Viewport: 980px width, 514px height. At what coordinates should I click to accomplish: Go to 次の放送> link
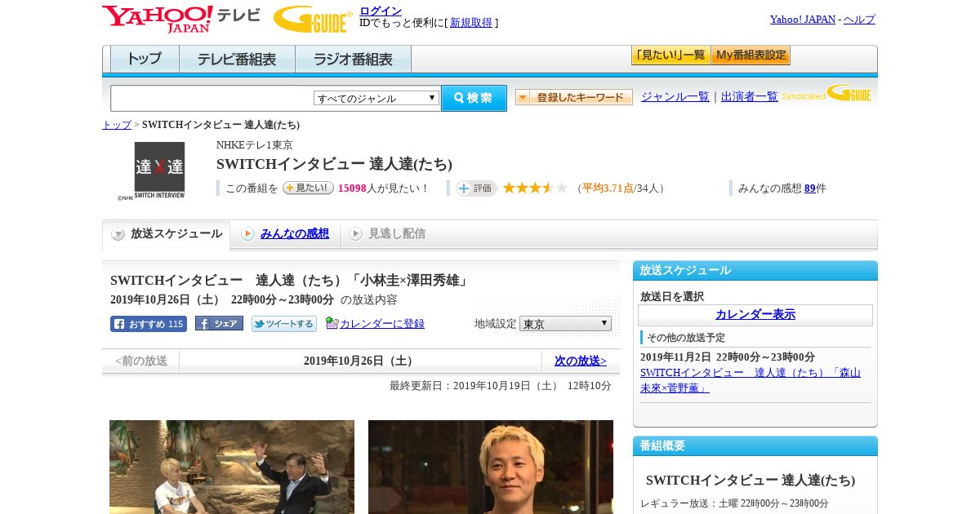click(581, 361)
